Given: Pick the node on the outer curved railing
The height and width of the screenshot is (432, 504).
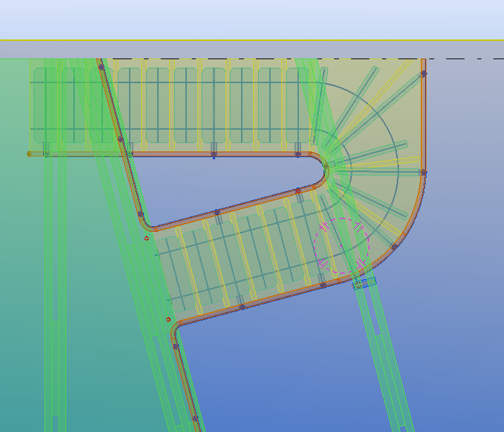Looking at the screenshot, I should (394, 247).
